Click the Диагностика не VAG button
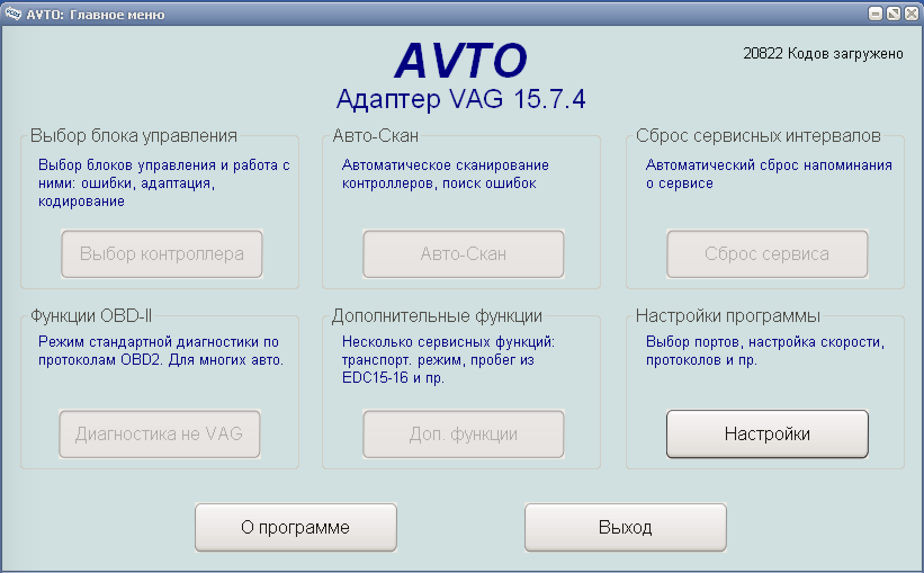 pyautogui.click(x=159, y=433)
